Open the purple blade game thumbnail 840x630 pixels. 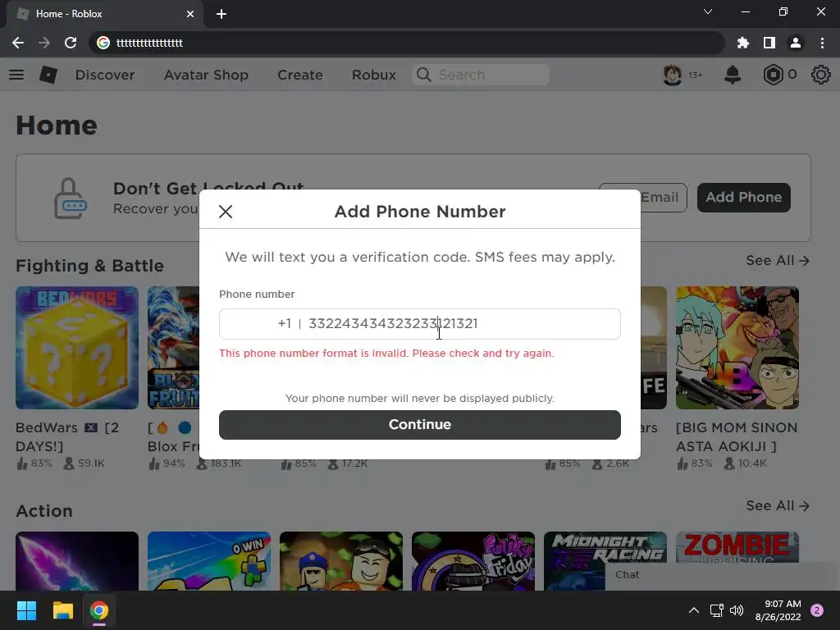[x=77, y=561]
